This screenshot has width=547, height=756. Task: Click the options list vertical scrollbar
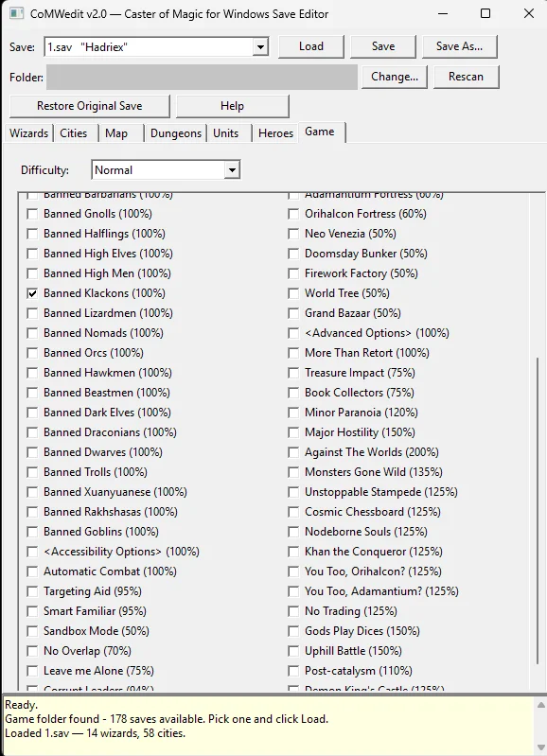(538, 511)
